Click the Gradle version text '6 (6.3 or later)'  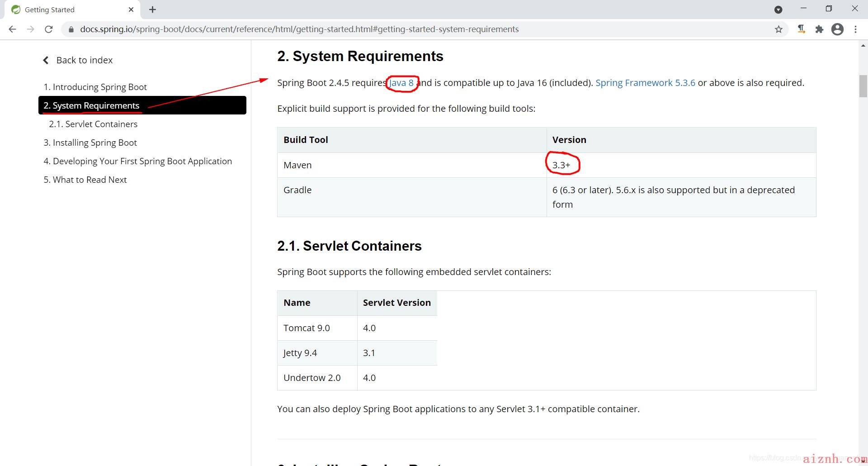pos(582,190)
